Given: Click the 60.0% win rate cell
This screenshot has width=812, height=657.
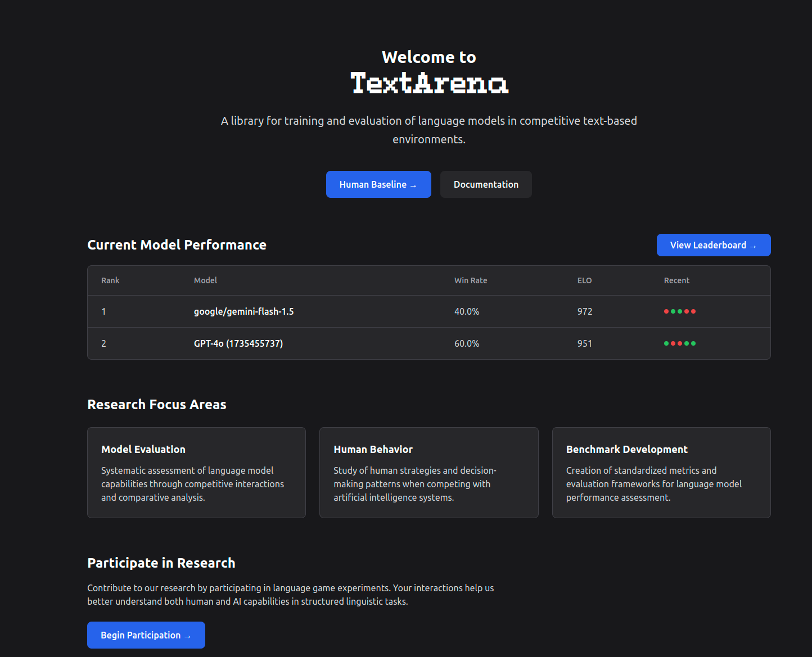Looking at the screenshot, I should pos(467,343).
